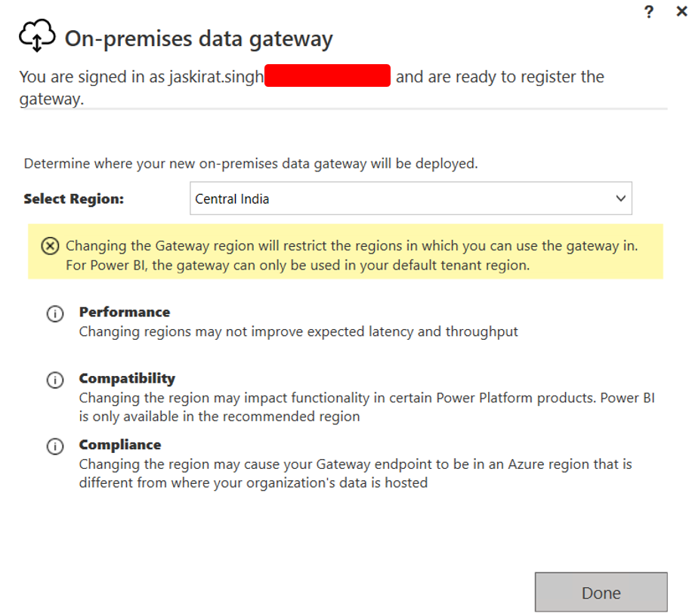Image resolution: width=689 pixels, height=616 pixels.
Task: Click the cloud upload gateway icon
Action: point(37,35)
